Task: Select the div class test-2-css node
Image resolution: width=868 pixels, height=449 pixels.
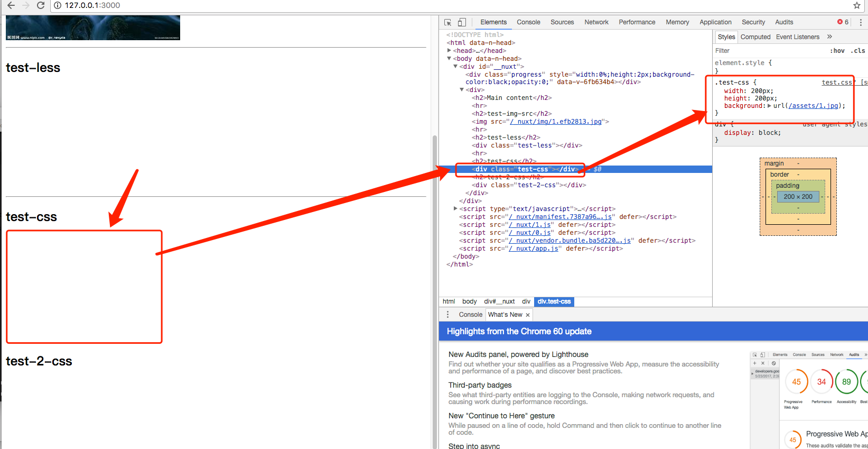Action: pos(529,185)
